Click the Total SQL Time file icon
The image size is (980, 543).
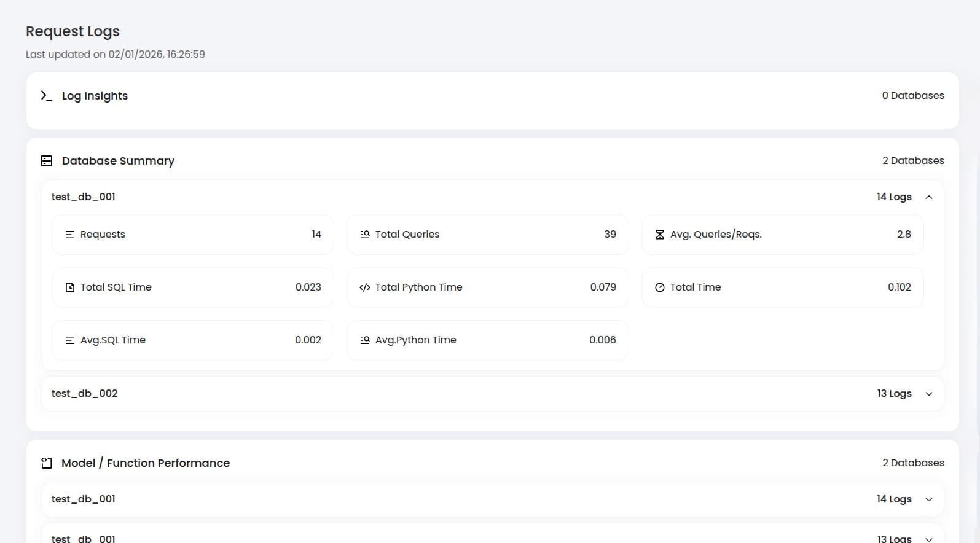pos(70,287)
